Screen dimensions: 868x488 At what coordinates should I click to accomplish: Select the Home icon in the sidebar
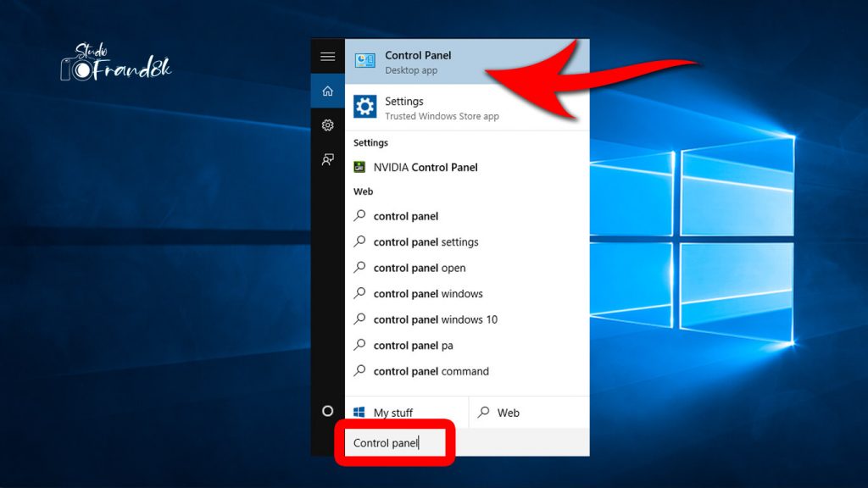pos(327,91)
